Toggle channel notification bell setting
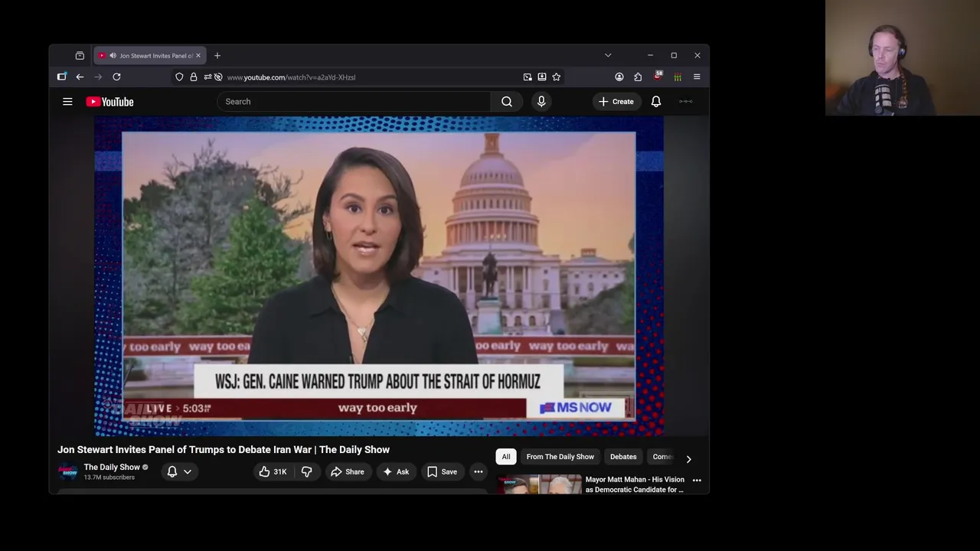This screenshot has width=980, height=551. (172, 472)
